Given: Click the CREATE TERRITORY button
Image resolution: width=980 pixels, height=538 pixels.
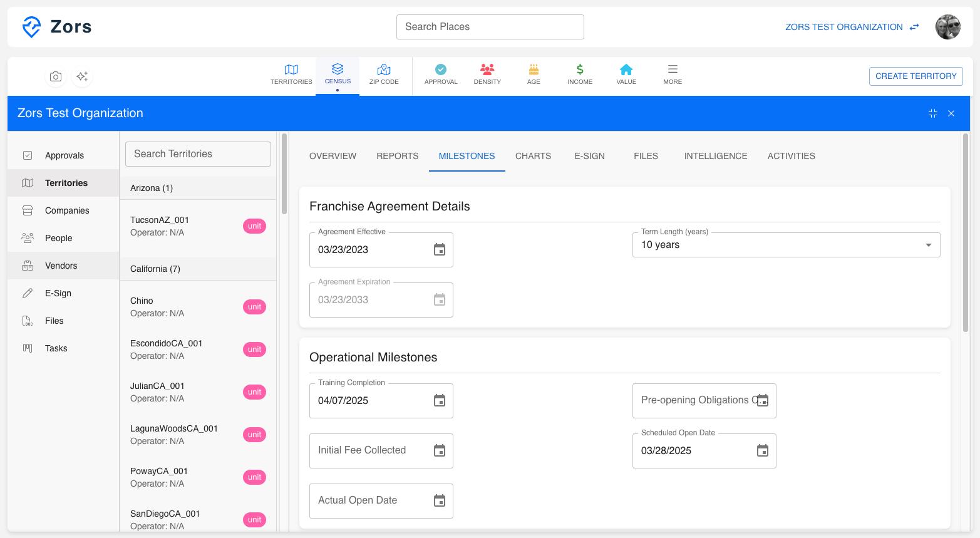Looking at the screenshot, I should (916, 76).
